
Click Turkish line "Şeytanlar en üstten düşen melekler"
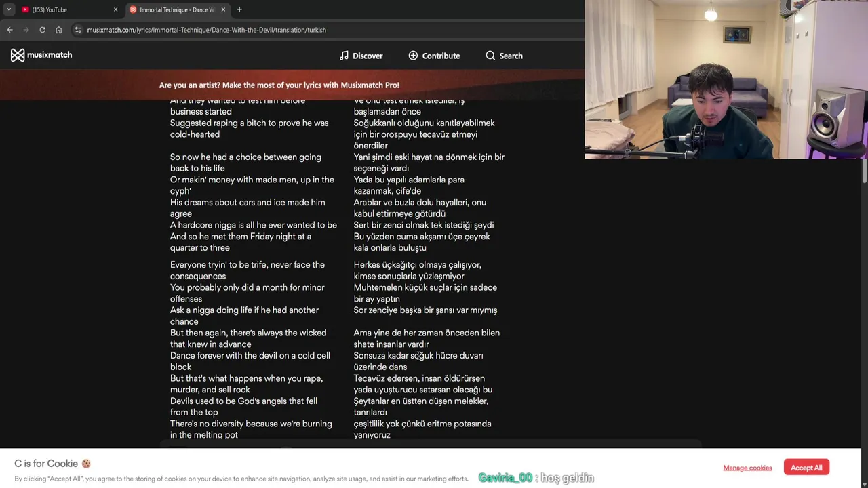[420, 401]
